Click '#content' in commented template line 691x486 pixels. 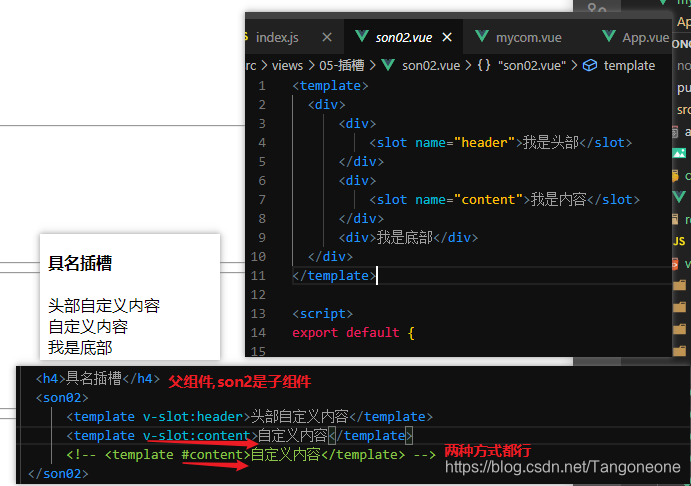[x=212, y=455]
